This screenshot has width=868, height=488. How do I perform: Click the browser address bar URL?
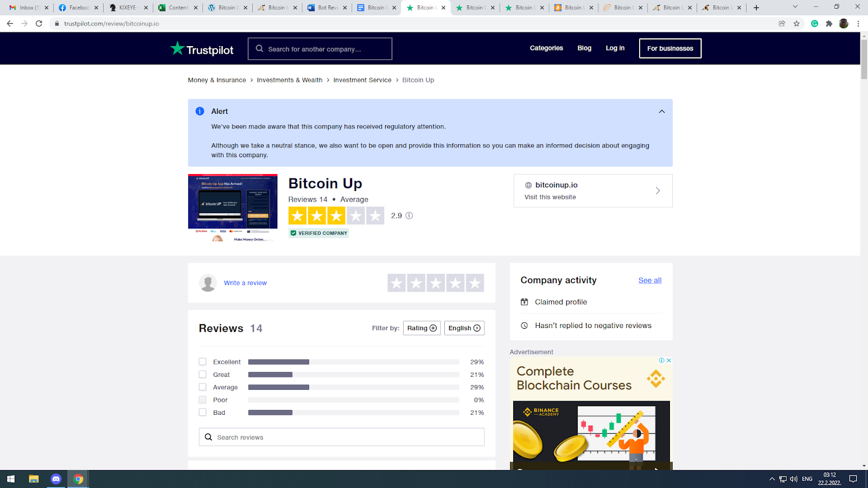click(111, 24)
